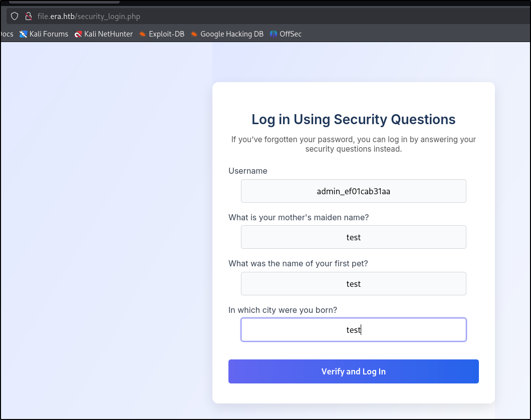Click the Username field label
The image size is (531, 420).
point(248,171)
